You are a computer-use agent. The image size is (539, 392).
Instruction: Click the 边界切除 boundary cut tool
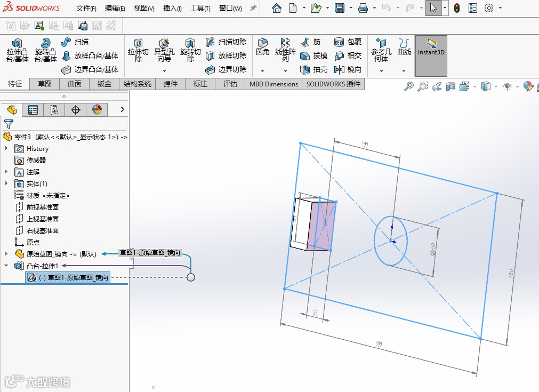[226, 69]
